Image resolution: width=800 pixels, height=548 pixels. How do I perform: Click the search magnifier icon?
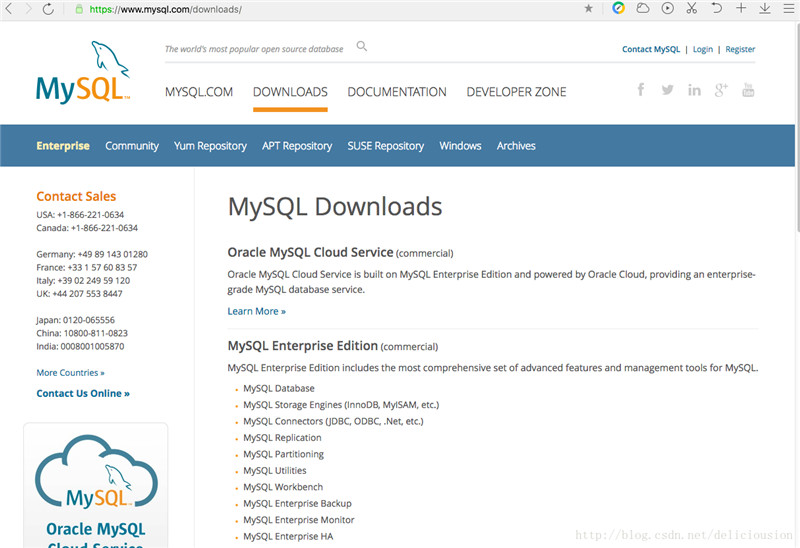tap(362, 46)
